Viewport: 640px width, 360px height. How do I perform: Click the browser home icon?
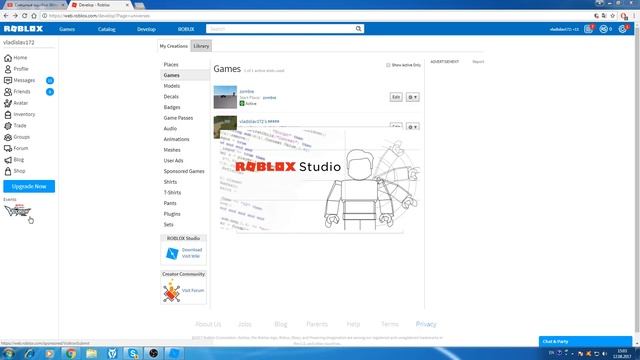click(34, 16)
